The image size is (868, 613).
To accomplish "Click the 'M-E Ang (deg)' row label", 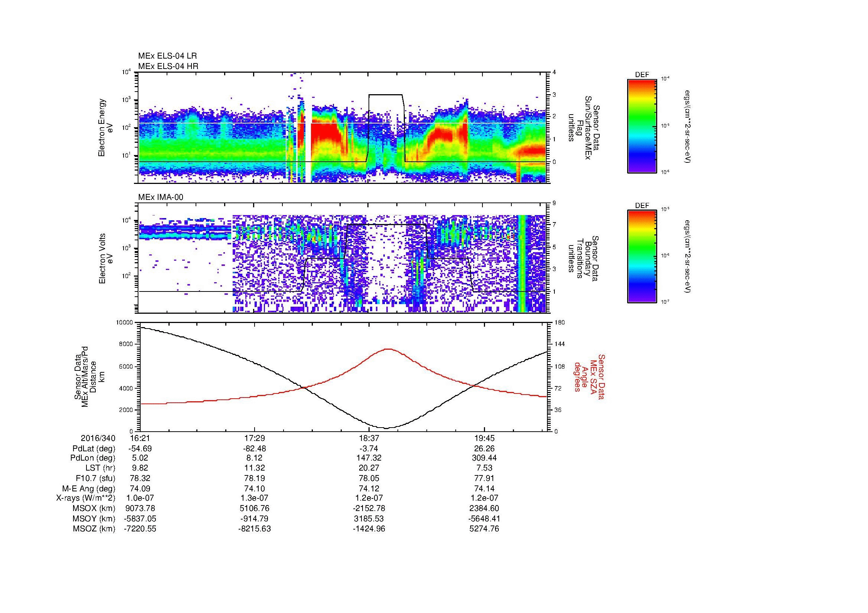I will pyautogui.click(x=88, y=488).
